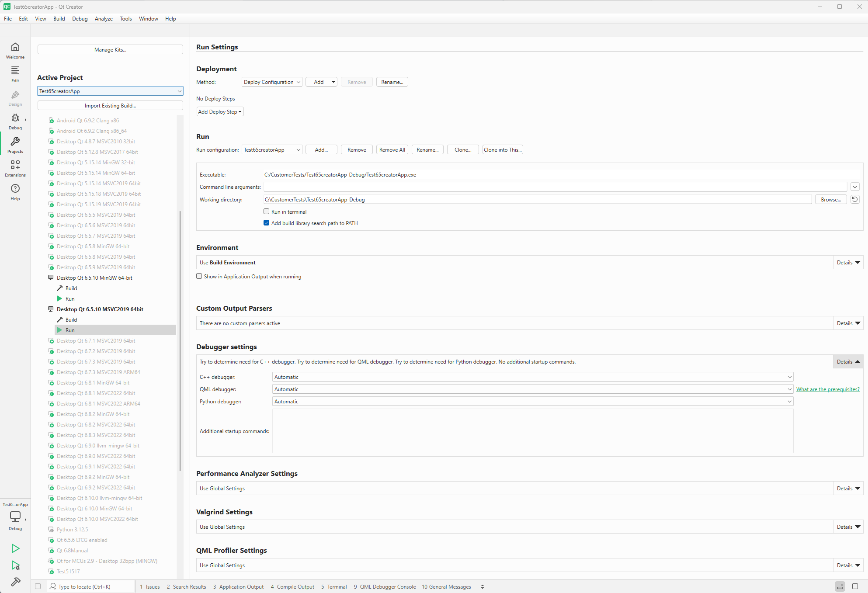Enable the Run in terminal checkbox

pyautogui.click(x=266, y=212)
